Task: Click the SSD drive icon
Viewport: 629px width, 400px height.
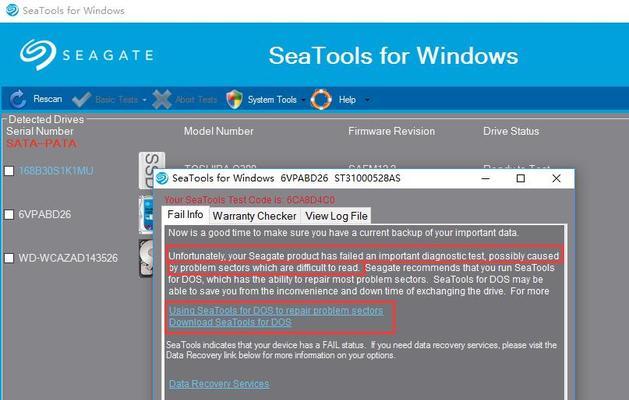Action: pyautogui.click(x=152, y=170)
